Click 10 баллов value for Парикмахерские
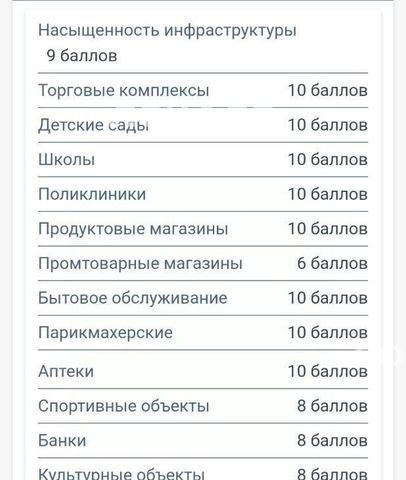Screen dimensions: 406x480 coord(328,332)
